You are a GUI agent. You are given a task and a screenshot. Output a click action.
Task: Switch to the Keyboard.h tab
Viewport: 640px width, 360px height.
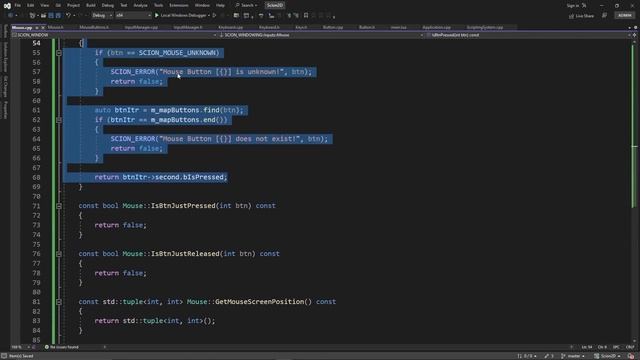pos(269,27)
